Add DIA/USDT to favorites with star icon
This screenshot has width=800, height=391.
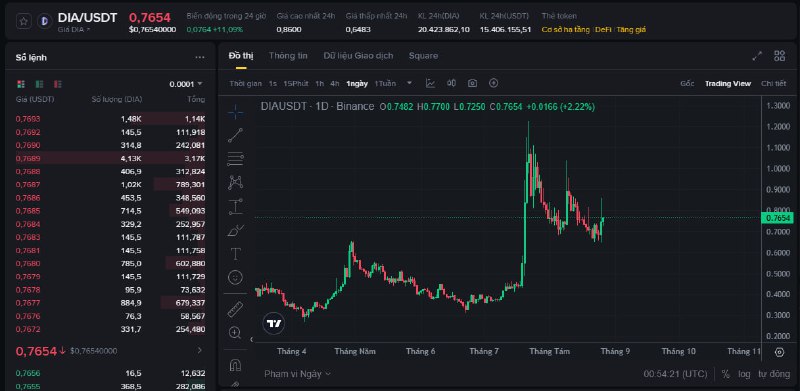[x=24, y=21]
